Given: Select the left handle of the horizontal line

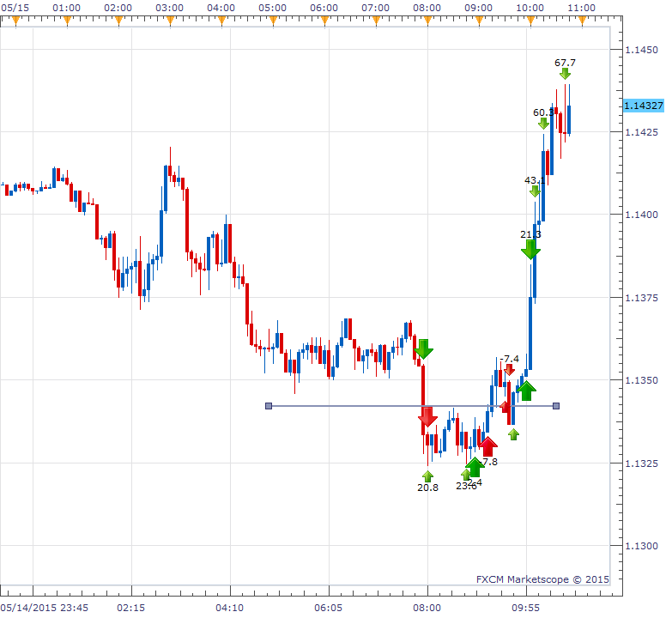Looking at the screenshot, I should pos(269,406).
